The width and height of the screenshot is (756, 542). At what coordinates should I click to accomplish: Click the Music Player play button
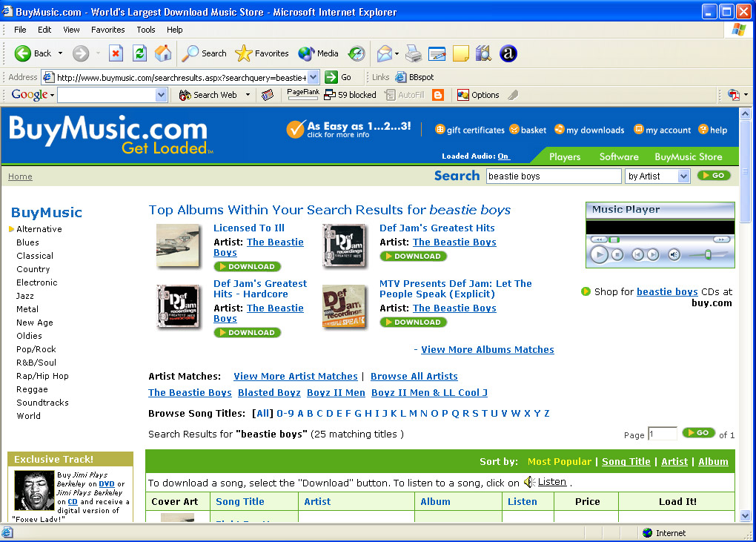[x=600, y=254]
